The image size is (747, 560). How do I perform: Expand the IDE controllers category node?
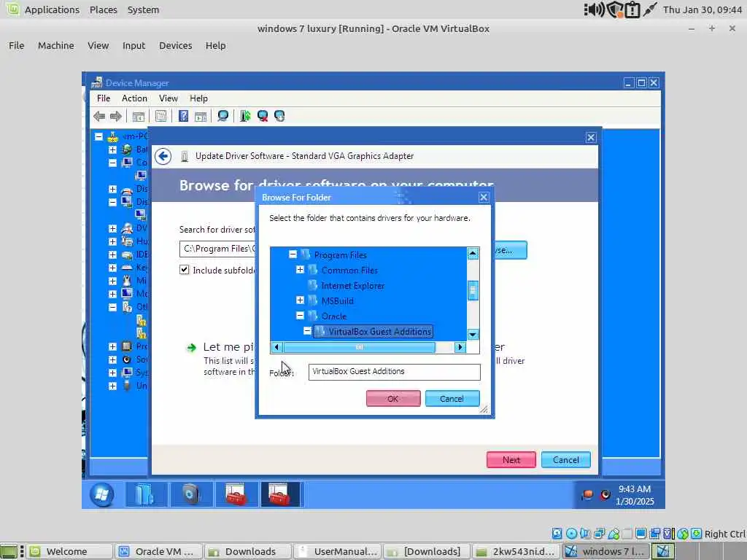click(112, 254)
